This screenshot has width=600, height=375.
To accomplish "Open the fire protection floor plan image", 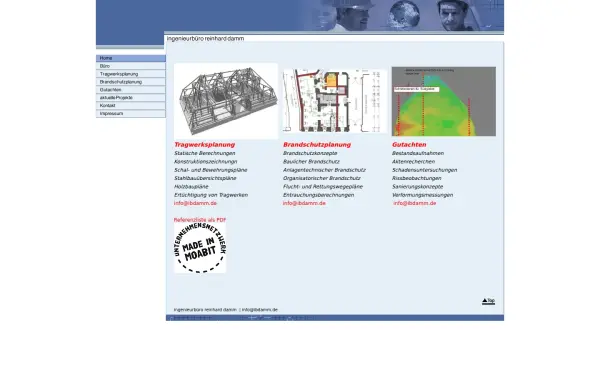I will click(x=335, y=101).
